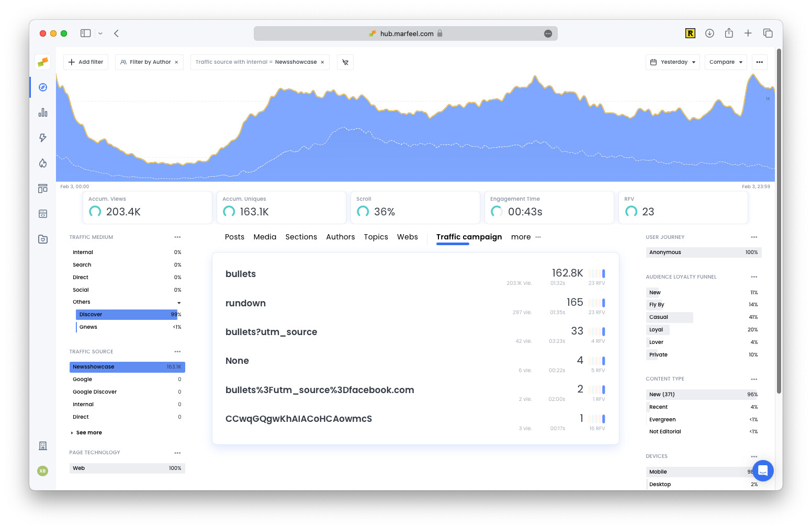Collapse the Others traffic medium group
This screenshot has width=812, height=529.
tap(179, 302)
